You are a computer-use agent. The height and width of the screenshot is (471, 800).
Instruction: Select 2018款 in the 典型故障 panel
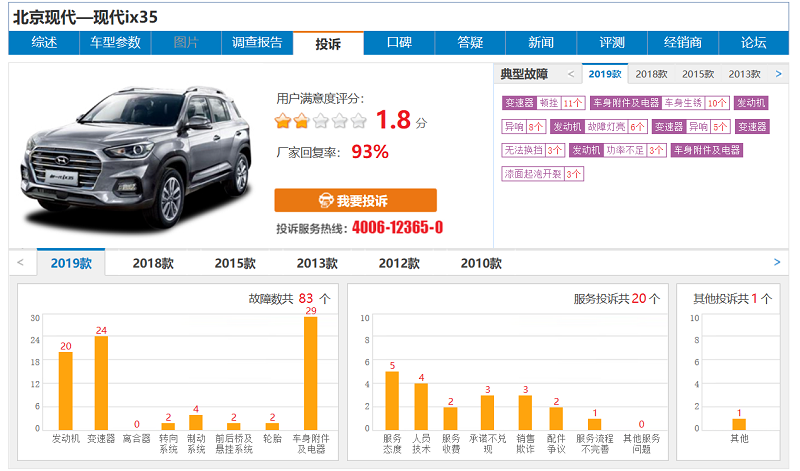[x=652, y=75]
